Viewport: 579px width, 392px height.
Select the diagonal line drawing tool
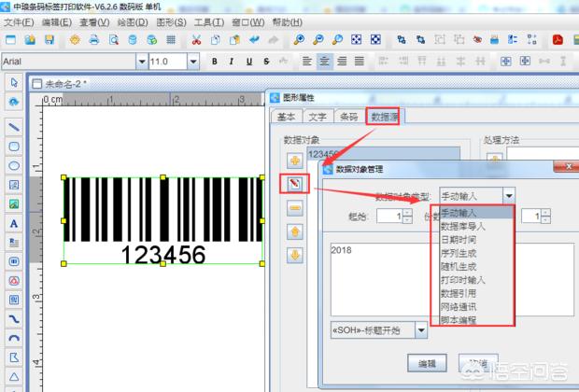click(x=14, y=127)
